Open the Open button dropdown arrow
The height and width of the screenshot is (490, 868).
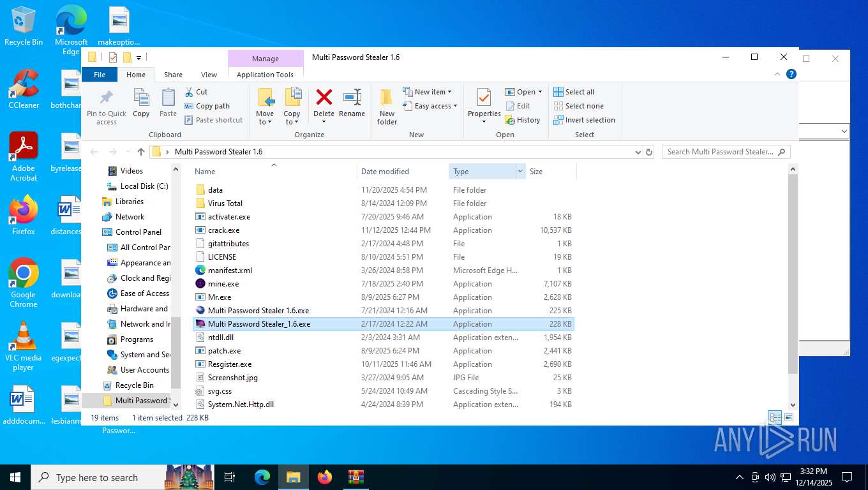pos(540,92)
